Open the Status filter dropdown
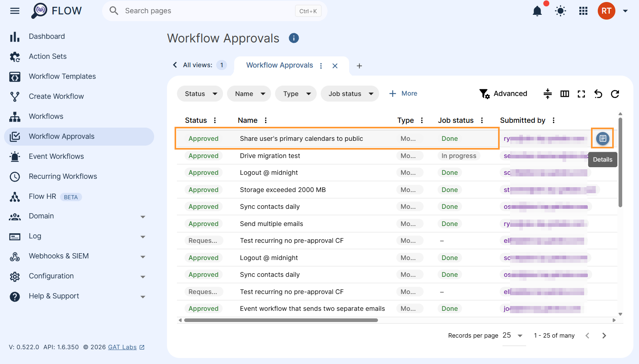Screen dimensions: 639x364 click(200, 94)
